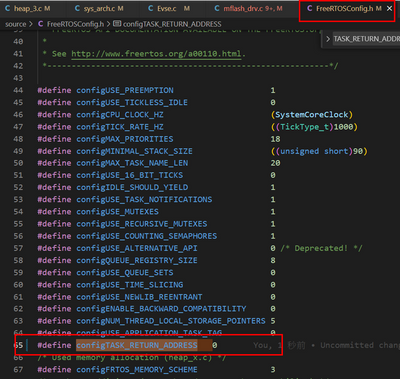The height and width of the screenshot is (379, 400).
Task: Click the TASK_RETURN_ADDR search input field
Action: (366, 39)
